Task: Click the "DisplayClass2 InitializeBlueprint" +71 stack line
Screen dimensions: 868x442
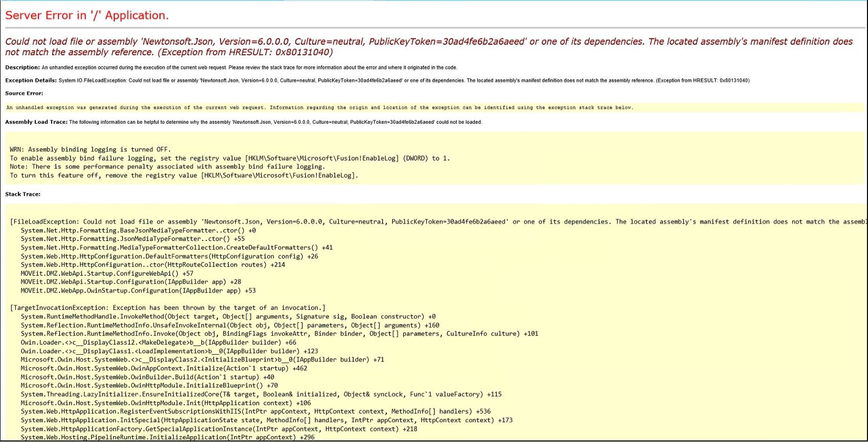Action: pos(203,359)
